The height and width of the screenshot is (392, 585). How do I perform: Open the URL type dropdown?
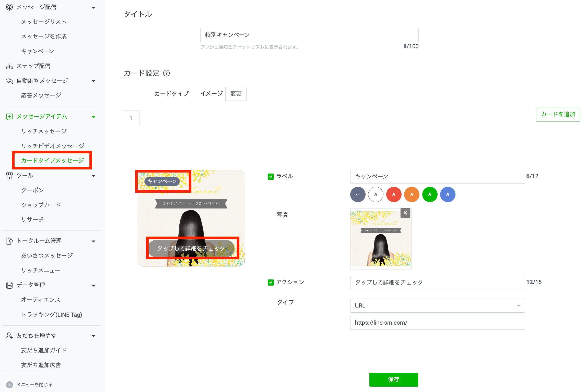(x=437, y=305)
